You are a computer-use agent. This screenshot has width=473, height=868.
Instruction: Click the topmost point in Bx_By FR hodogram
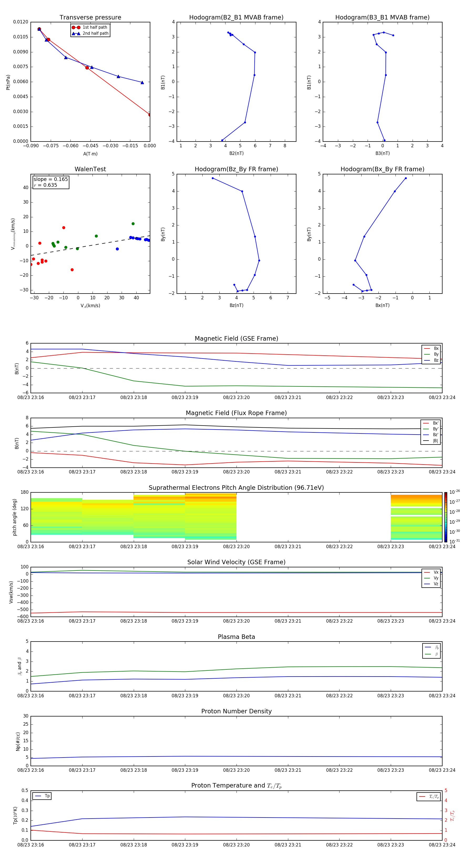click(x=406, y=178)
